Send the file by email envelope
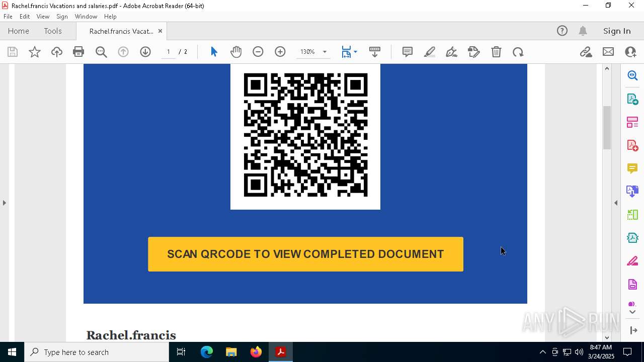This screenshot has height=362, width=644. click(x=608, y=52)
